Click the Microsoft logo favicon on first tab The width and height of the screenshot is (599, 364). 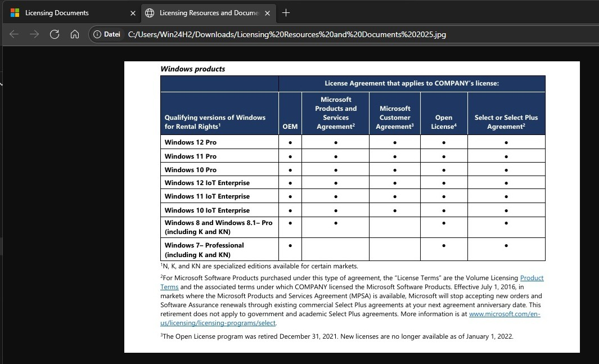click(15, 13)
